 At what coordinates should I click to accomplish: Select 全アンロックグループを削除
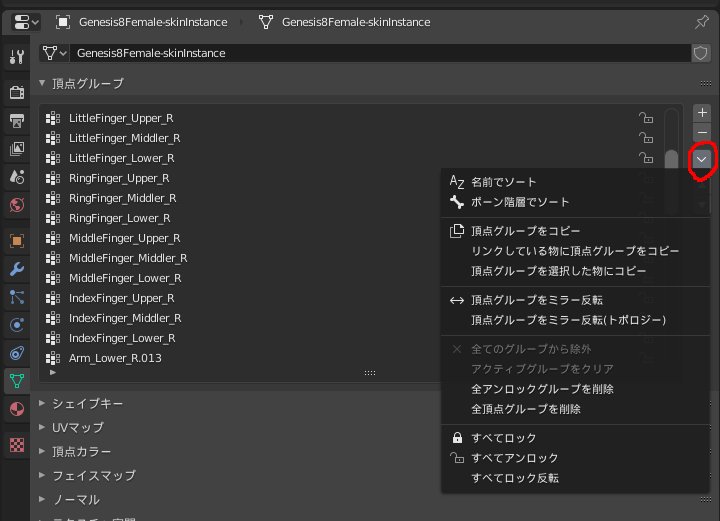[x=575, y=389]
